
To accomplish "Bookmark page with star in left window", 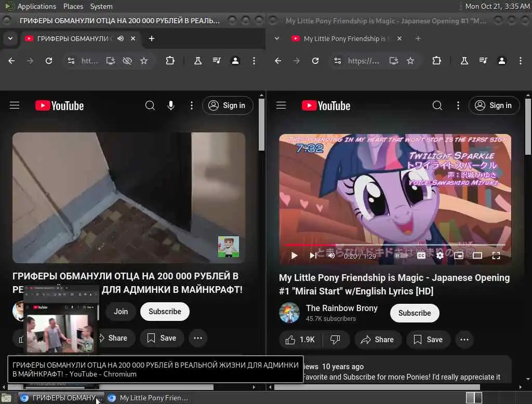I will click(x=144, y=61).
